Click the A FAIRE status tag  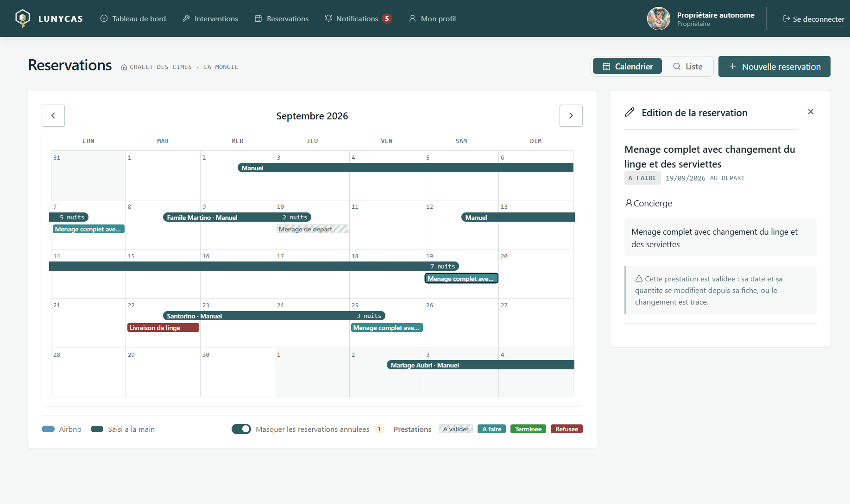click(x=642, y=178)
